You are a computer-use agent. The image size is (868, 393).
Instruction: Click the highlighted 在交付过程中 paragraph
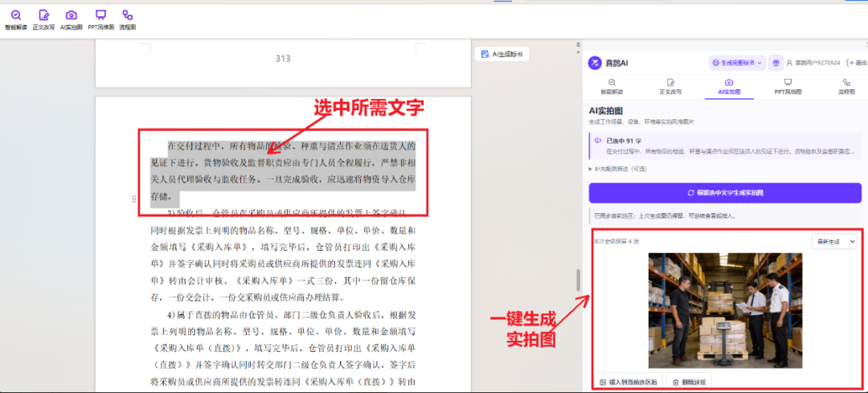[x=283, y=172]
